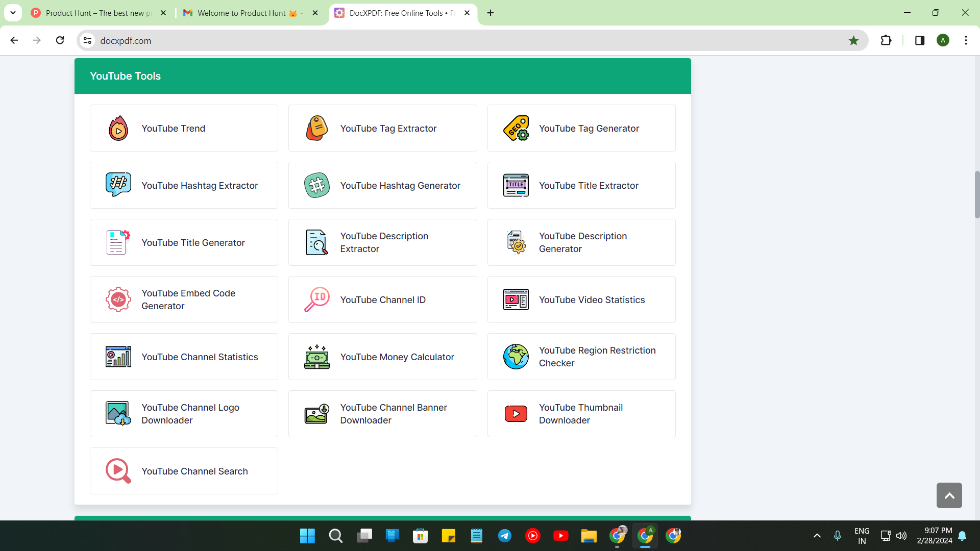Open the Chrome three-dot menu
The image size is (980, 551).
pyautogui.click(x=966, y=40)
